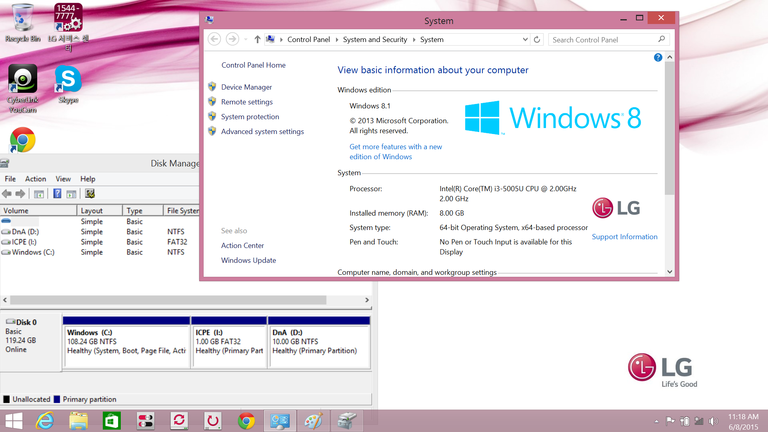Open Device Manager link
The width and height of the screenshot is (768, 432).
[x=246, y=87]
